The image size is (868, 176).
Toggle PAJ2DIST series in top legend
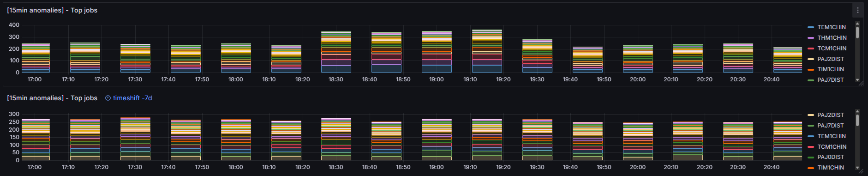pyautogui.click(x=830, y=59)
